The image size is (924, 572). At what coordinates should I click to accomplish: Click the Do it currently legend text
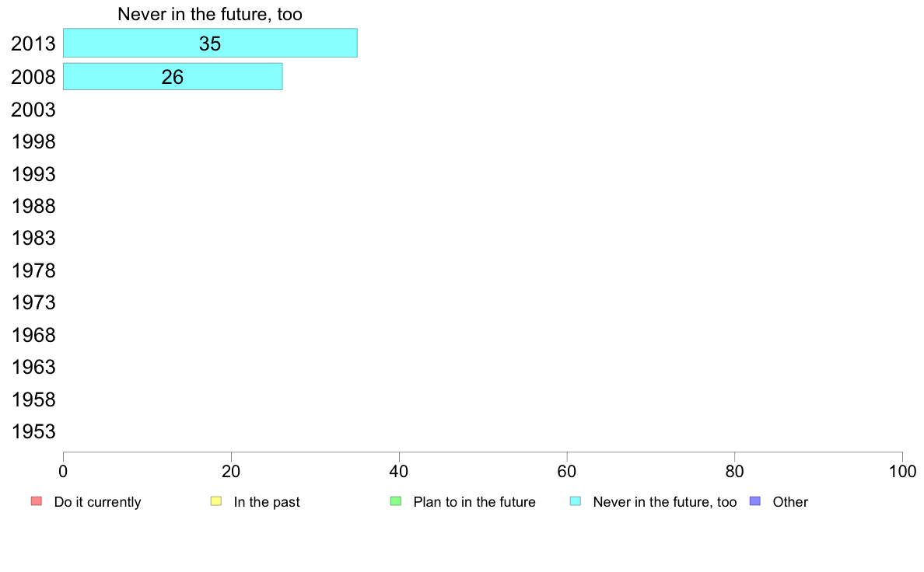(x=97, y=502)
